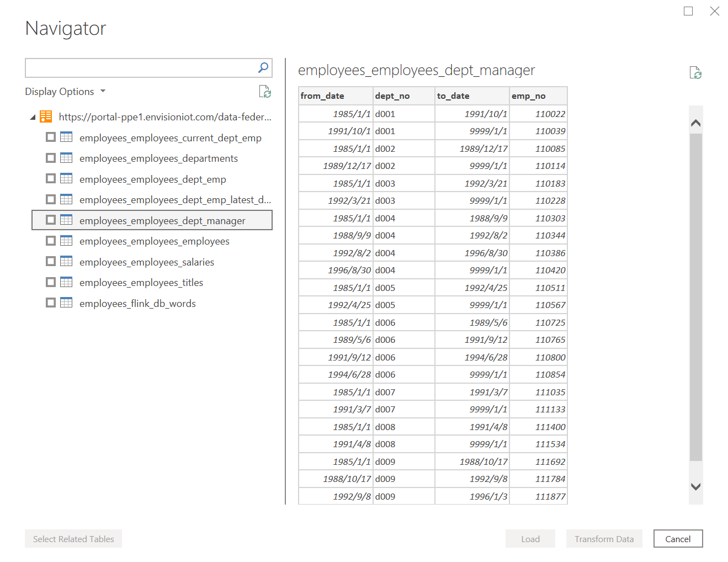728x562 pixels.
Task: Open the Display Options dropdown
Action: [65, 92]
